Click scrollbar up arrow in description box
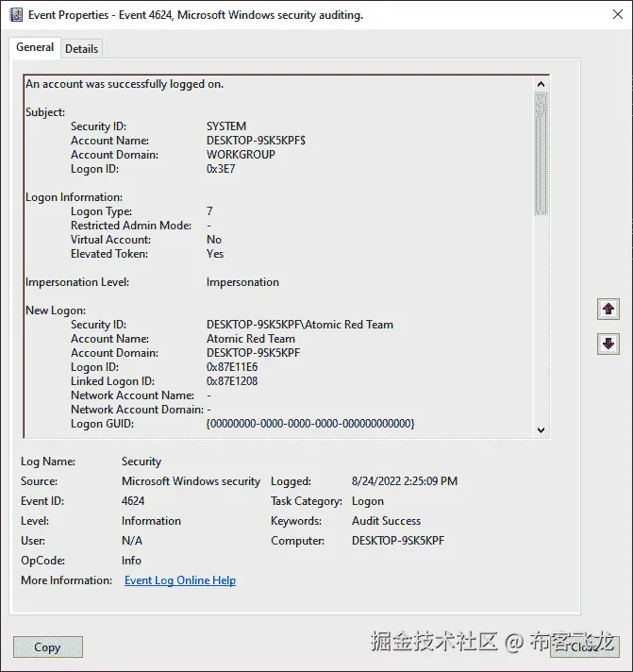Viewport: 633px width, 672px height. tap(541, 84)
